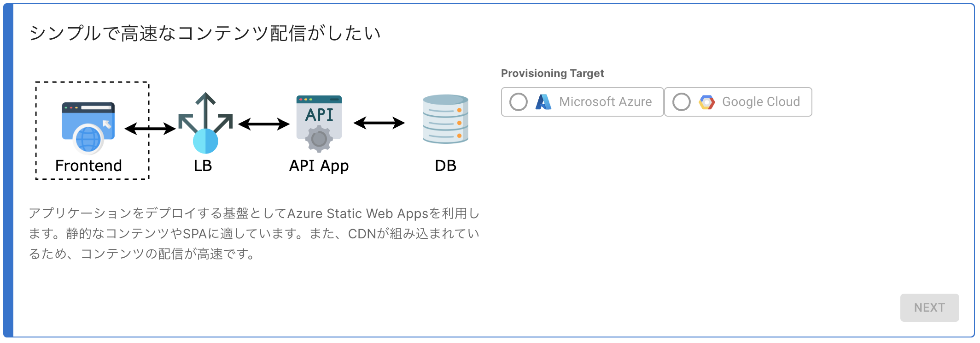Click the Frontend label text
This screenshot has width=980, height=343.
point(88,166)
